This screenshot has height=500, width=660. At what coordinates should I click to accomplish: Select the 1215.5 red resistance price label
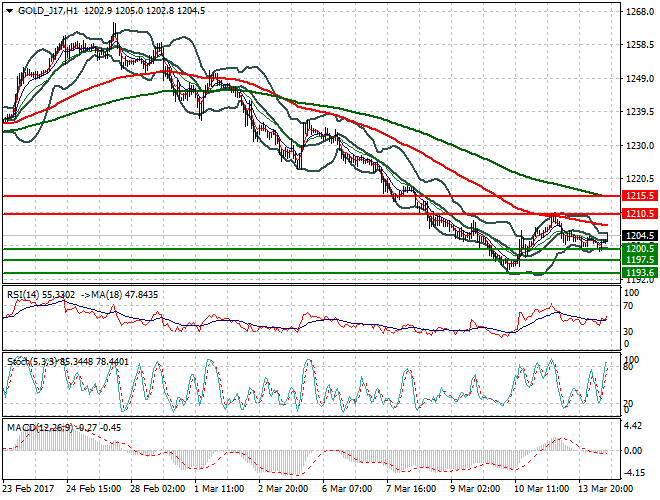click(637, 196)
